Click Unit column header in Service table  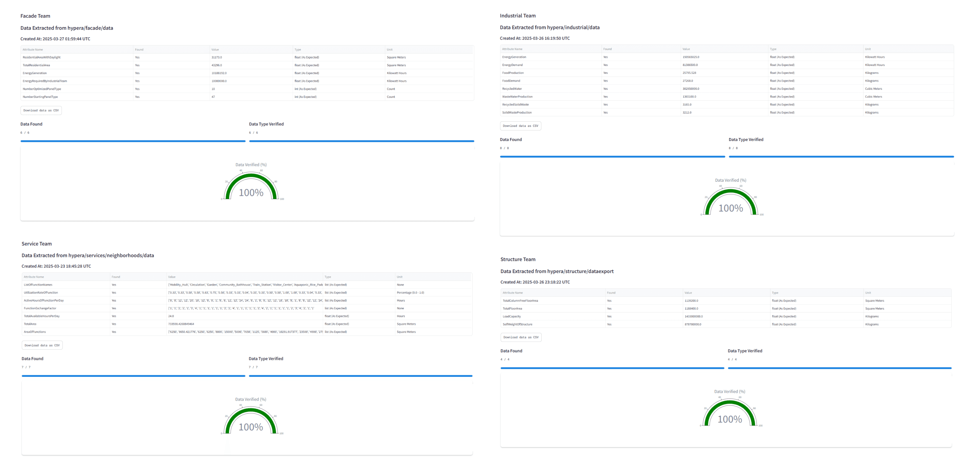pos(400,277)
